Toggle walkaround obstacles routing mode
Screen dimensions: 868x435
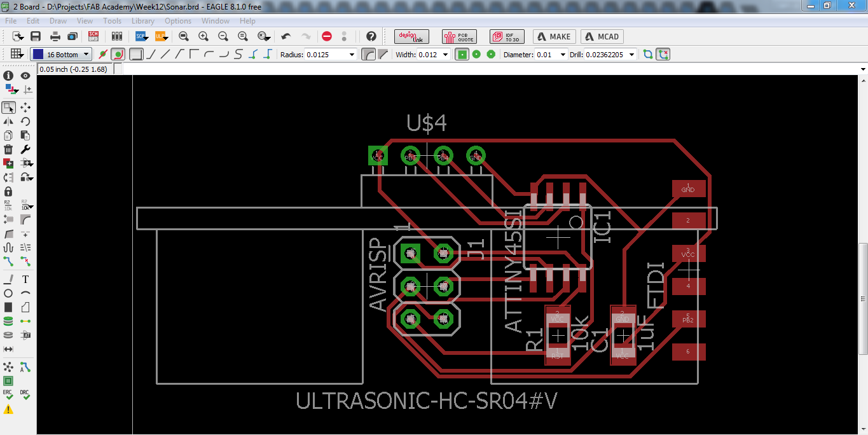click(x=118, y=54)
